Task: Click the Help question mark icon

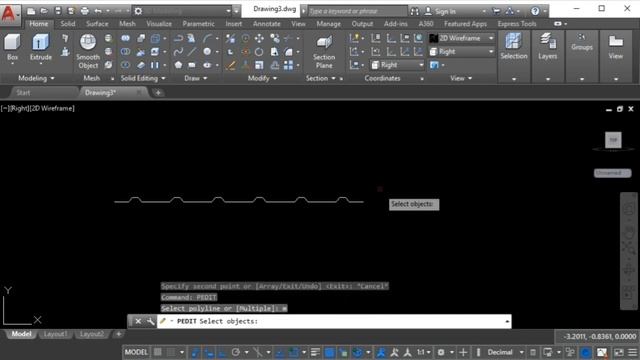Action: [x=535, y=11]
